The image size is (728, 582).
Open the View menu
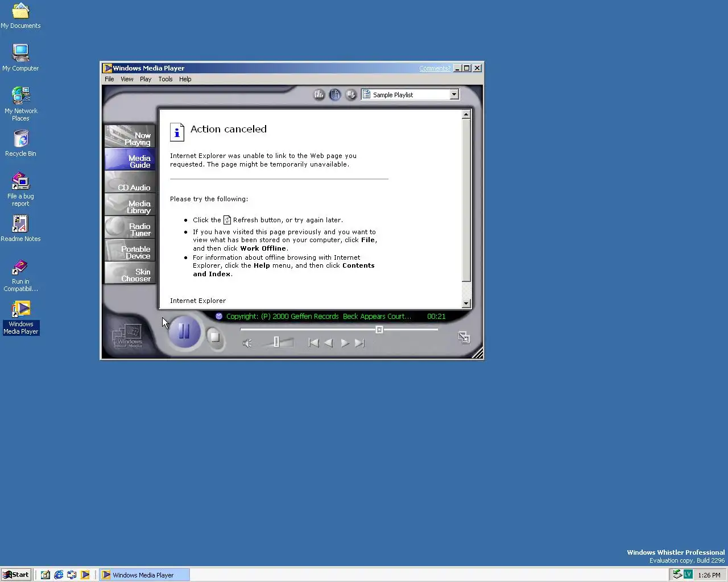[x=127, y=79]
